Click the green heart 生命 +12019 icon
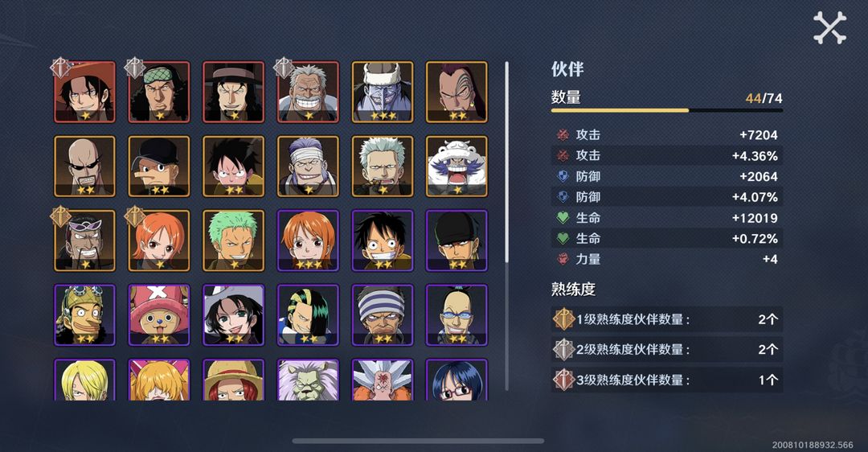This screenshot has width=868, height=452. pyautogui.click(x=563, y=218)
